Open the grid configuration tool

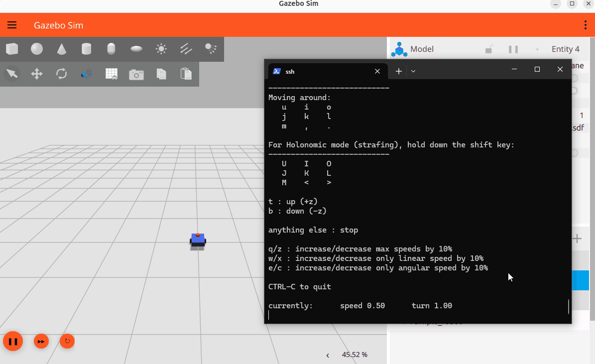(x=111, y=74)
